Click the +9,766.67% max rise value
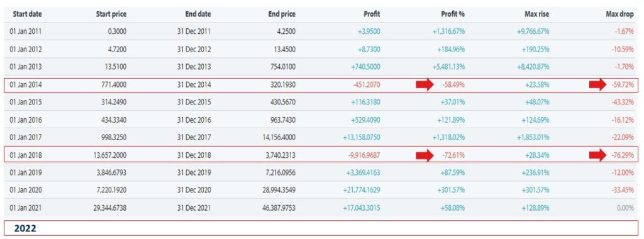Viewport: 644px width, 239px height. [x=533, y=31]
